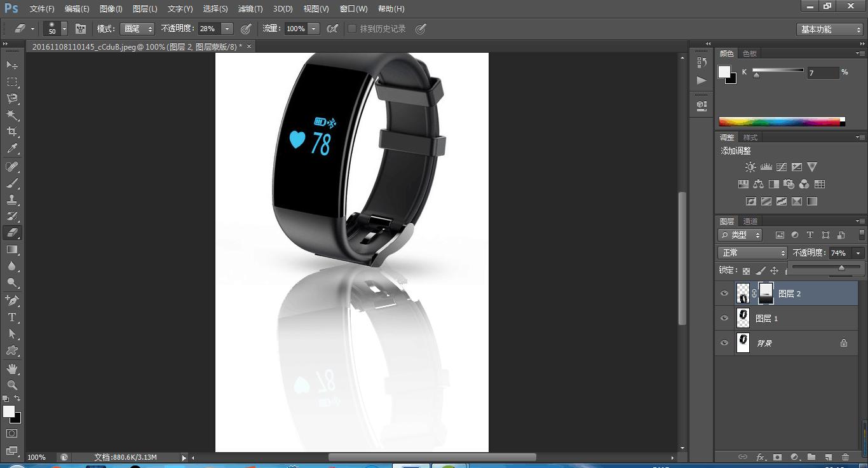Open the blend mode 正常 dropdown

point(753,253)
